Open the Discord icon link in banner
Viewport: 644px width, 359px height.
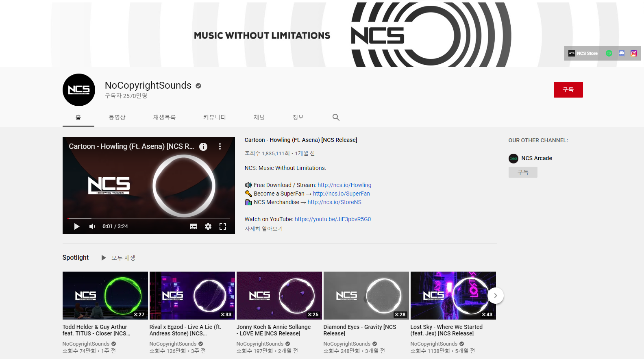622,53
